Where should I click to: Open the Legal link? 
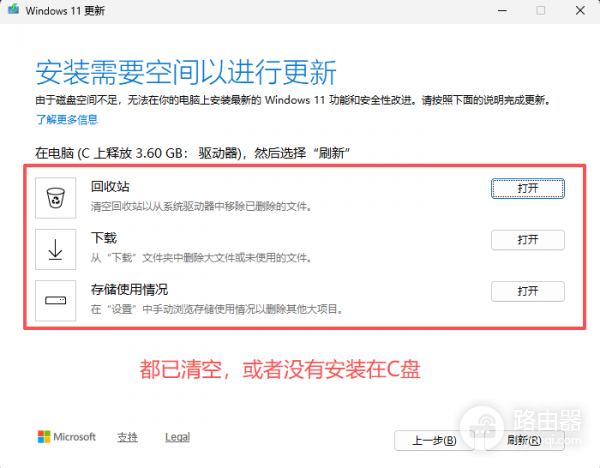click(178, 437)
